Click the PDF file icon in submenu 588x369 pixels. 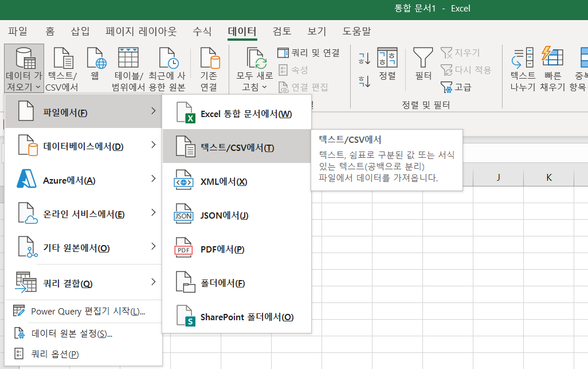[184, 248]
